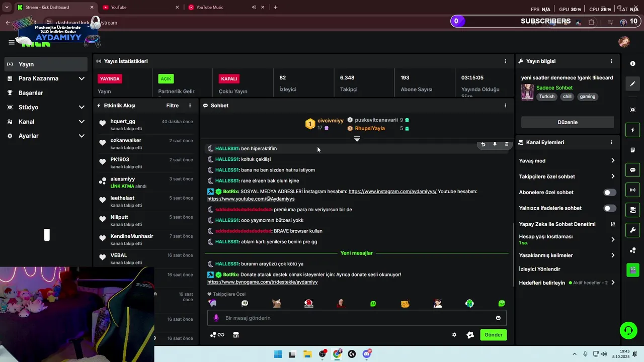This screenshot has height=362, width=644.
Task: Select the skull emote in emote row
Action: pos(245,303)
